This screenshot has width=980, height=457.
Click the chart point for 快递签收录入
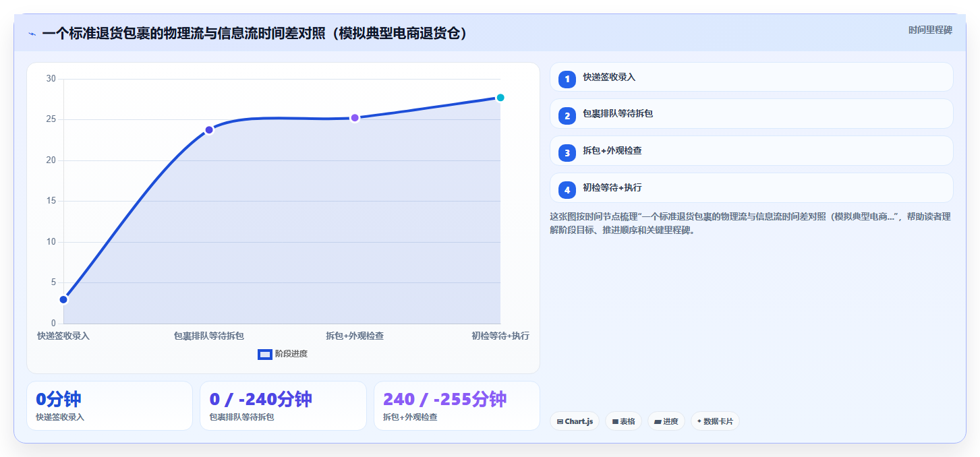[x=63, y=299]
